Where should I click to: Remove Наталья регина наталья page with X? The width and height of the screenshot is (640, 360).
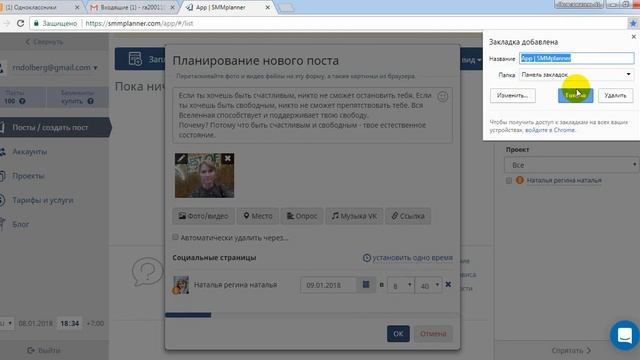[x=448, y=284]
